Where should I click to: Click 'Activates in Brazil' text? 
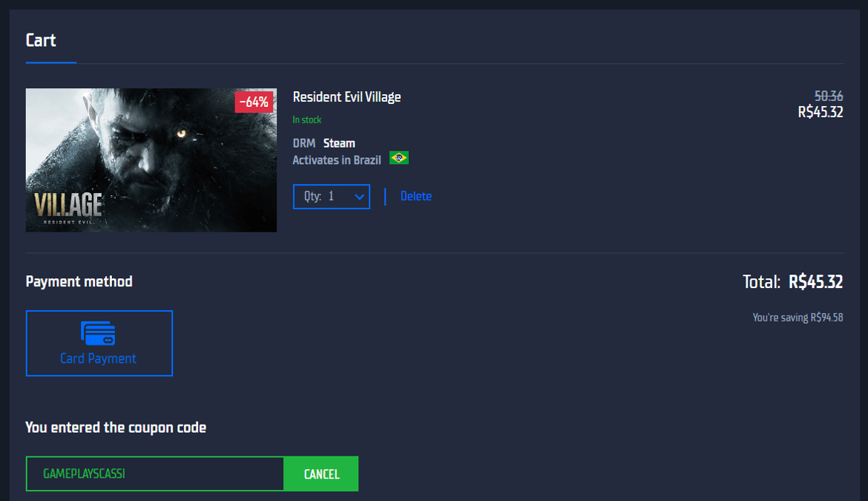coord(337,160)
